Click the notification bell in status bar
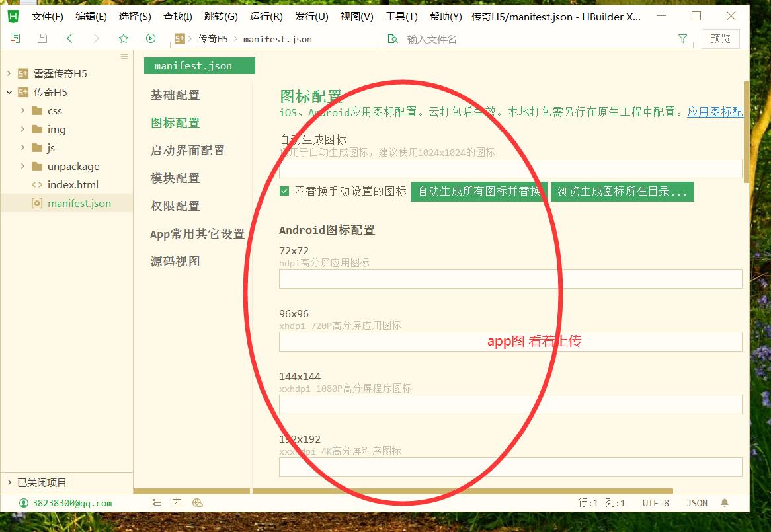This screenshot has width=771, height=532. point(725,503)
